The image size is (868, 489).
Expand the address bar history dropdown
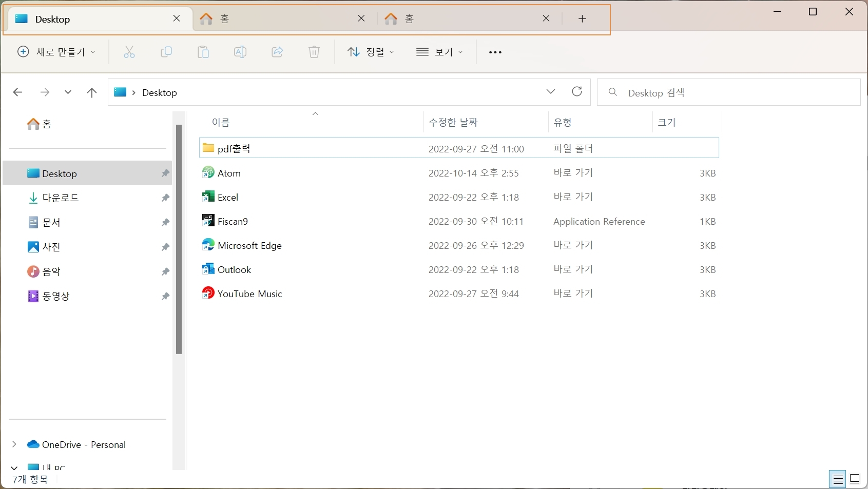(551, 92)
